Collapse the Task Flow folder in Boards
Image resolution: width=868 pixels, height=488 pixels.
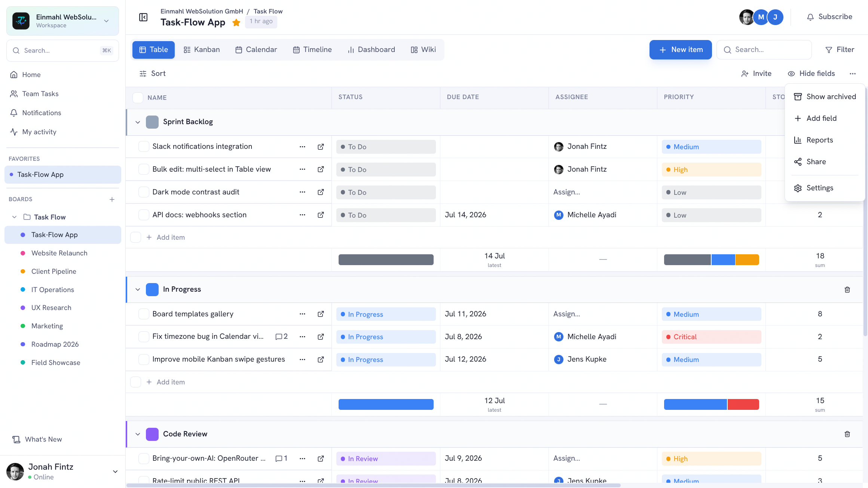point(14,217)
